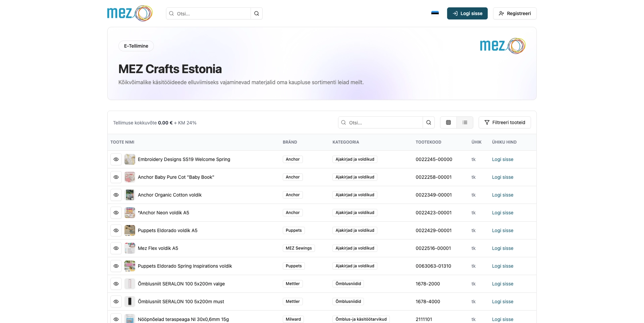Switch to grid view
Screen dimensions: 644x323
[x=448, y=122]
